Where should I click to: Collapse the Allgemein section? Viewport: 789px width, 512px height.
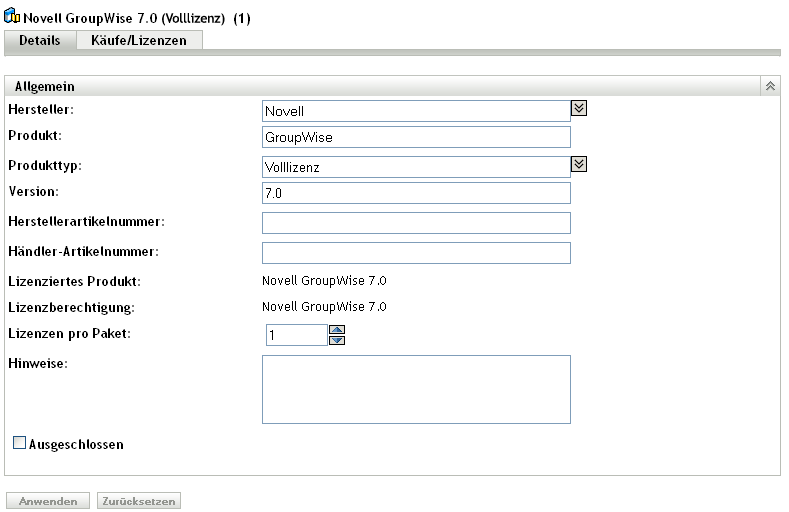click(770, 87)
